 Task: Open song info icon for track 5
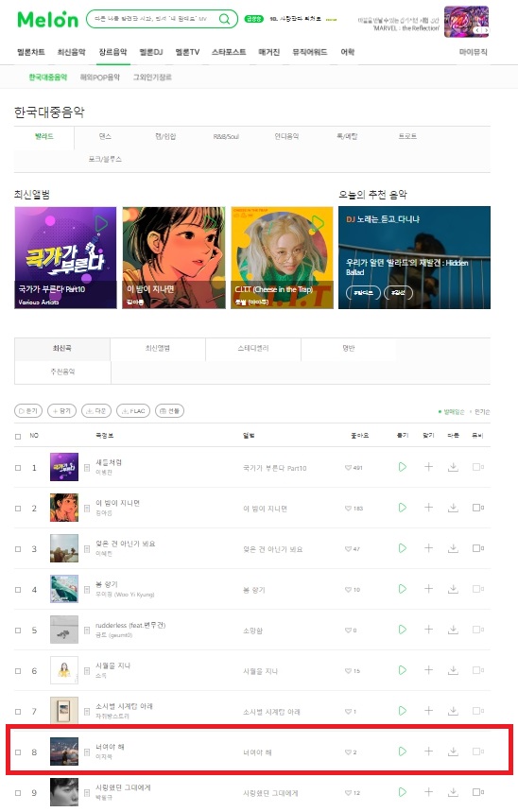pyautogui.click(x=87, y=631)
